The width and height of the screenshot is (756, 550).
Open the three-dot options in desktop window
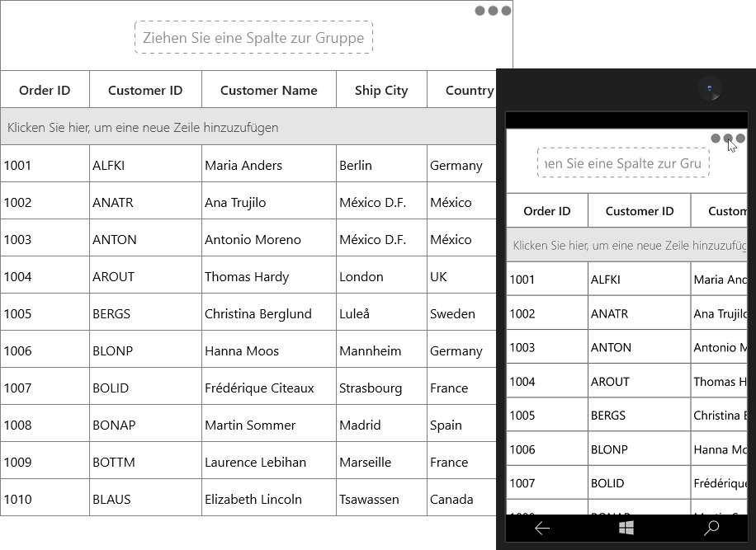tap(493, 11)
